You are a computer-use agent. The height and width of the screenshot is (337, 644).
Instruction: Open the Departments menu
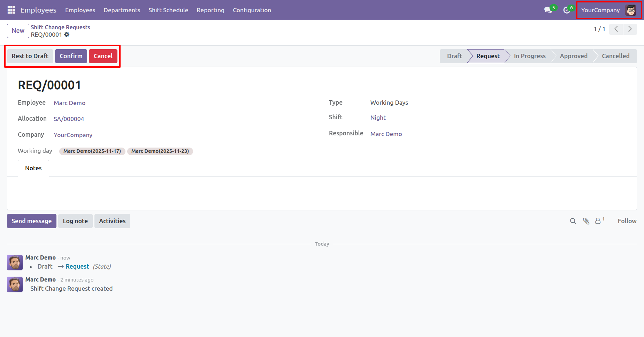pyautogui.click(x=122, y=10)
